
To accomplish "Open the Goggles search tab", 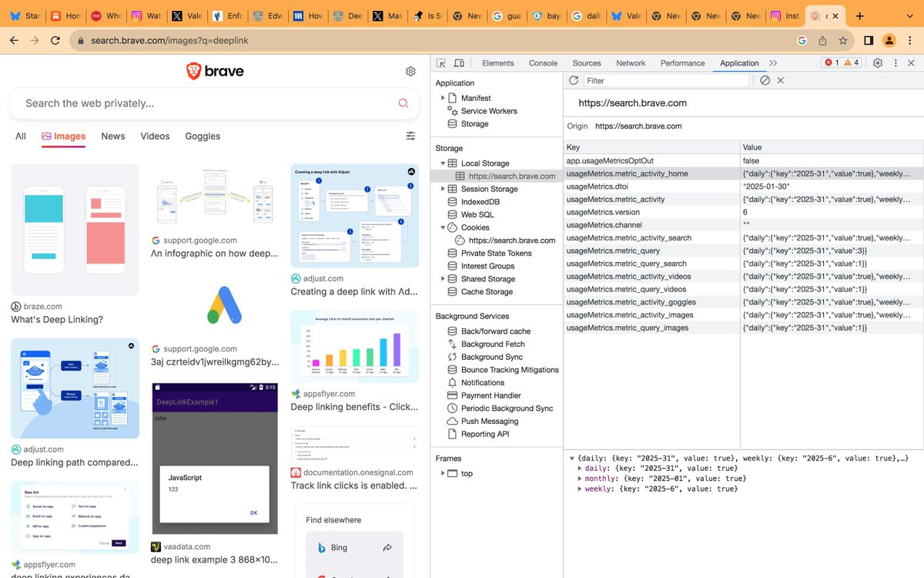I will click(203, 136).
